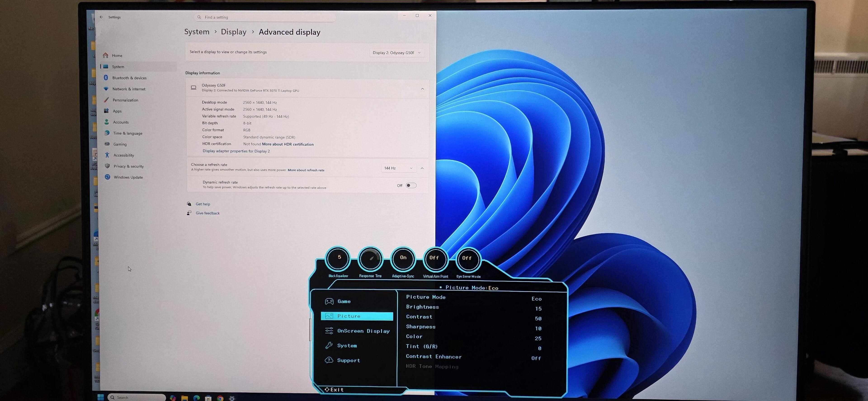
Task: Select the OnScreen Display menu item
Action: [357, 331]
